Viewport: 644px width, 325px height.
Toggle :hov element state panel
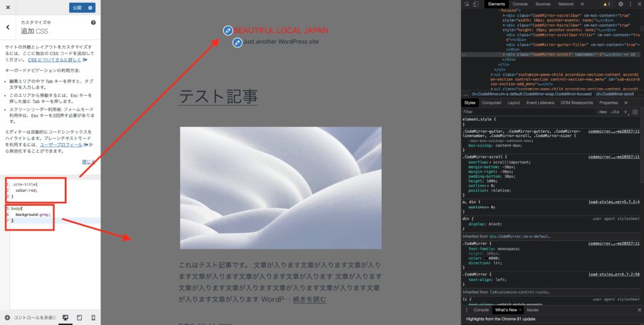[602, 112]
